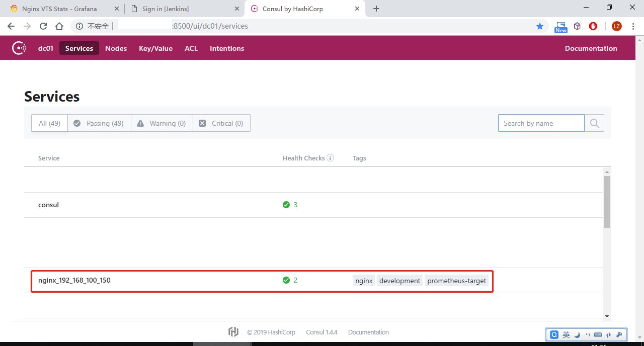Click the Consul logo in the navbar
The width and height of the screenshot is (644, 346).
click(x=19, y=48)
